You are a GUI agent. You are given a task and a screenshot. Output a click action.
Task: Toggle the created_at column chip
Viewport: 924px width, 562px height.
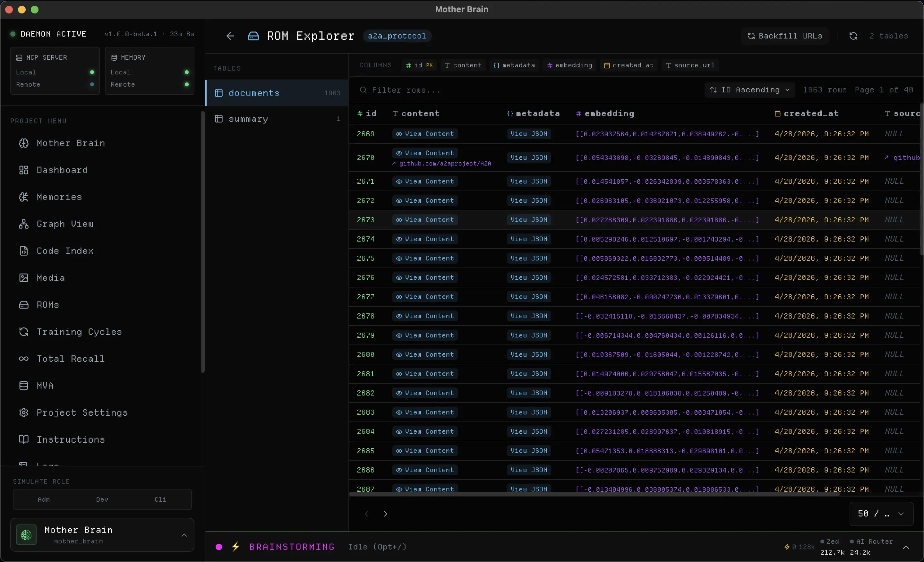click(629, 65)
